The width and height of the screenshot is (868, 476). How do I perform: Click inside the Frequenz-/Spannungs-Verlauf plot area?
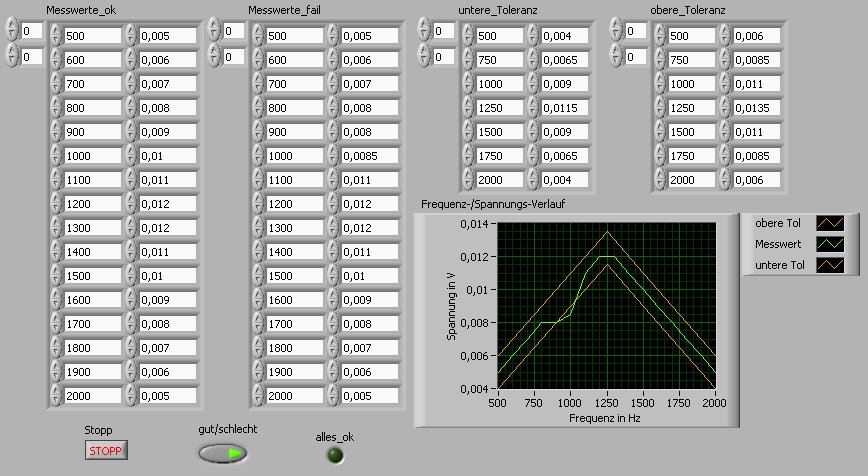coord(606,306)
